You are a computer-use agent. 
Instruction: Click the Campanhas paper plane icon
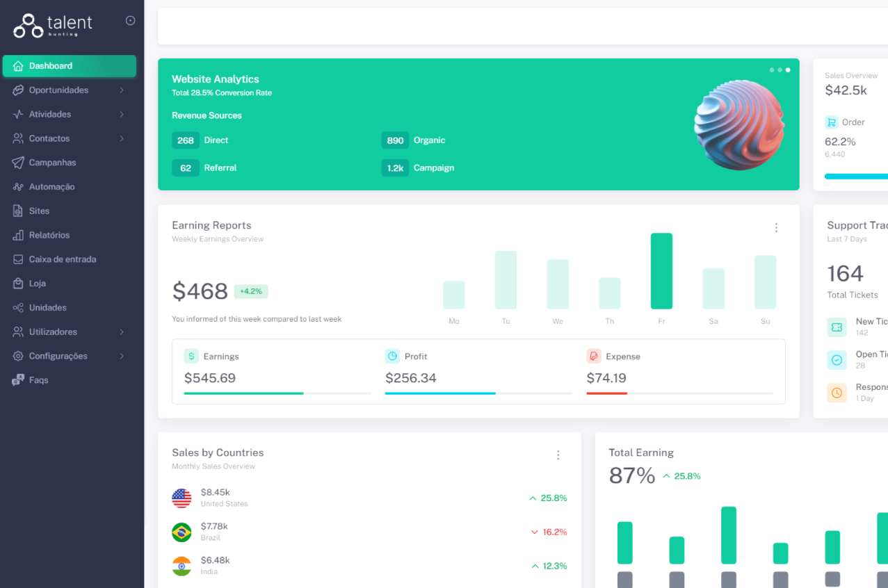[x=18, y=163]
